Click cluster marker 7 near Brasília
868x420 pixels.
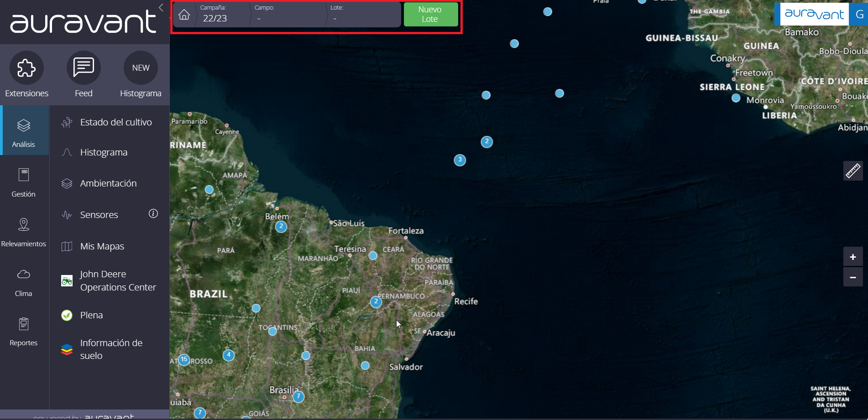[x=298, y=397]
